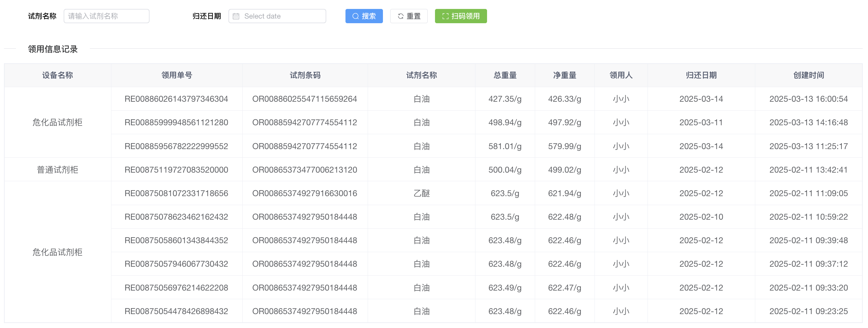
Task: Select order number RE00875081072331718656
Action: click(176, 193)
